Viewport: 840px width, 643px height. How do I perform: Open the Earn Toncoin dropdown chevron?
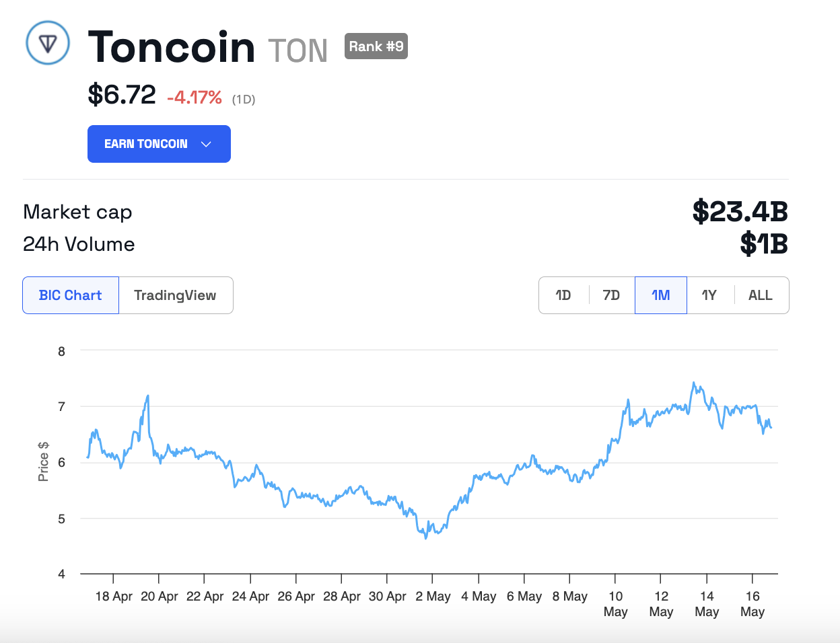[x=207, y=144]
